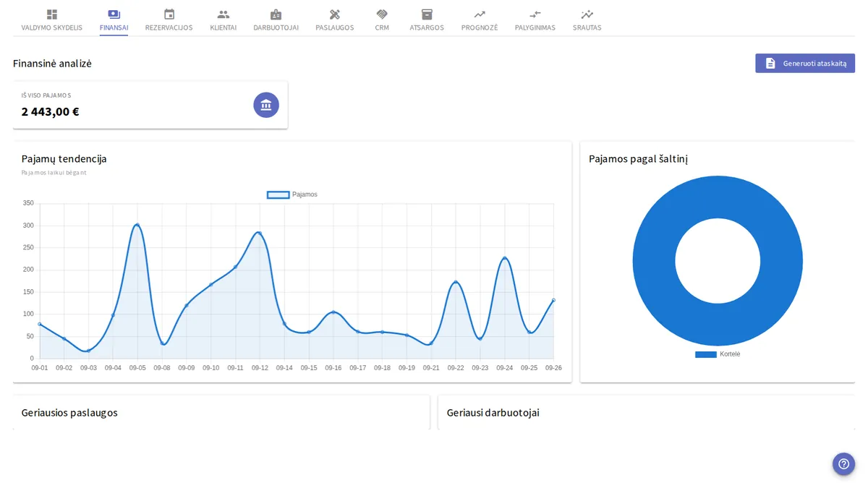
Task: Open Klientai using the people icon
Action: pos(224,14)
